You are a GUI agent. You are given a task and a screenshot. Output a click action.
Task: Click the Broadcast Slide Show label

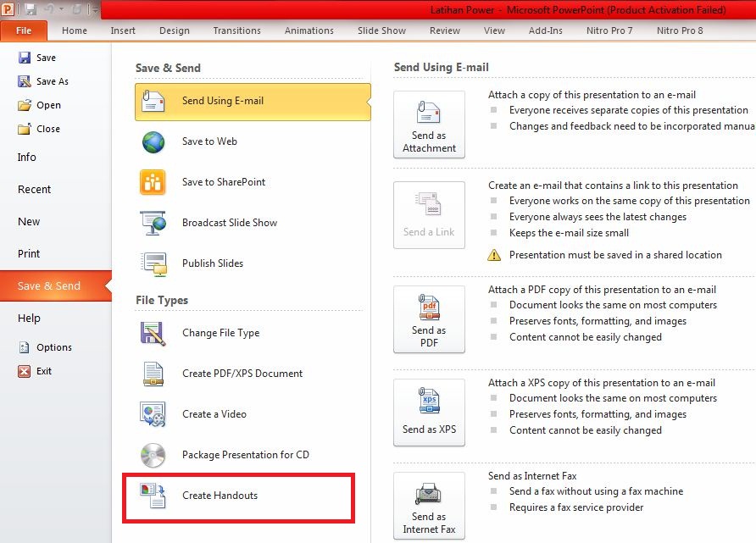point(230,223)
